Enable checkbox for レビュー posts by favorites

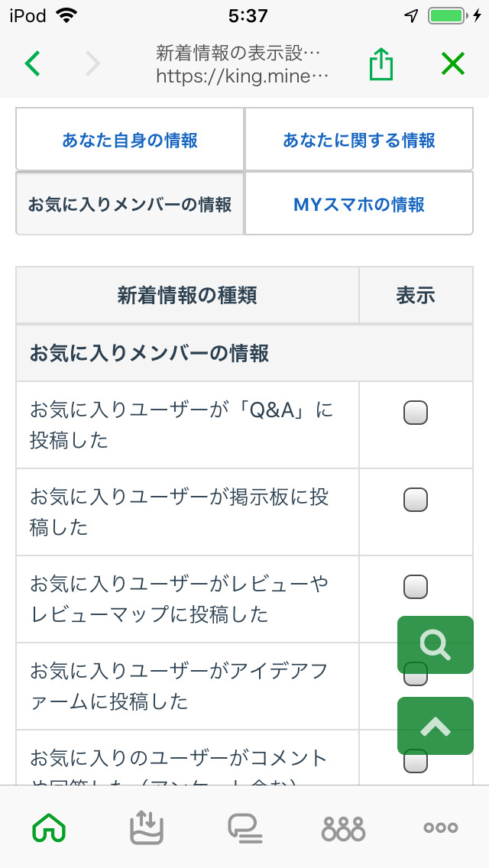(416, 587)
